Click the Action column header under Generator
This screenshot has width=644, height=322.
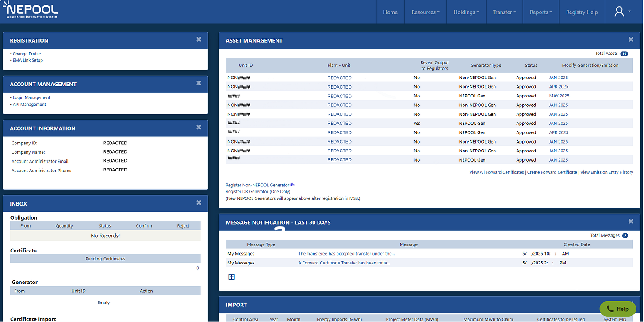point(146,291)
